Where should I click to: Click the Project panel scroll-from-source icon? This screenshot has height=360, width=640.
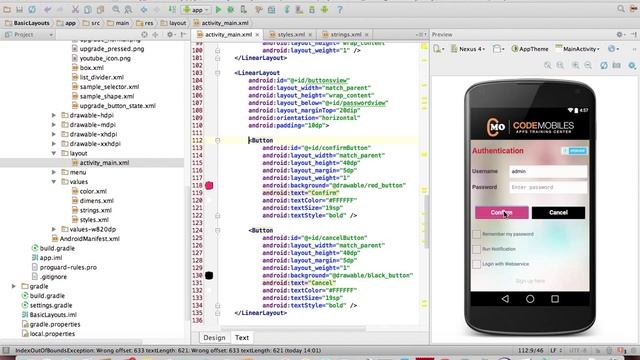coord(144,35)
